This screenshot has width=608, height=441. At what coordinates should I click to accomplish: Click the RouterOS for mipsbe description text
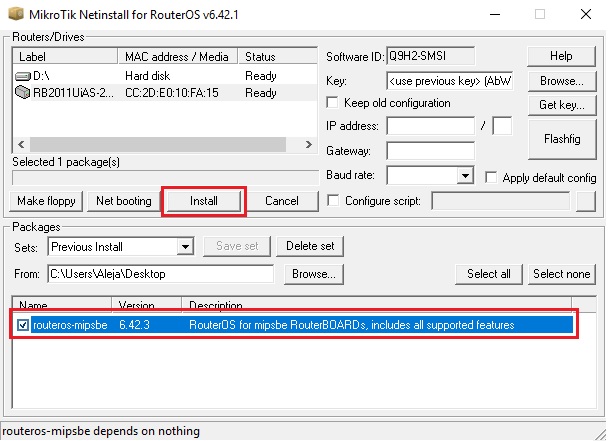click(351, 325)
